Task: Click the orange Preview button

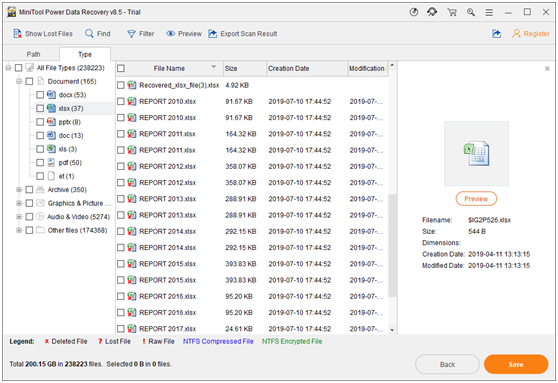Action: click(x=476, y=199)
